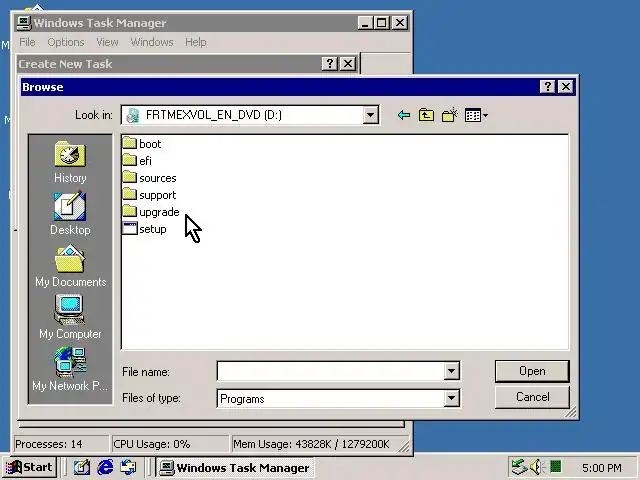The height and width of the screenshot is (480, 640).
Task: Select the sources folder
Action: (150, 178)
